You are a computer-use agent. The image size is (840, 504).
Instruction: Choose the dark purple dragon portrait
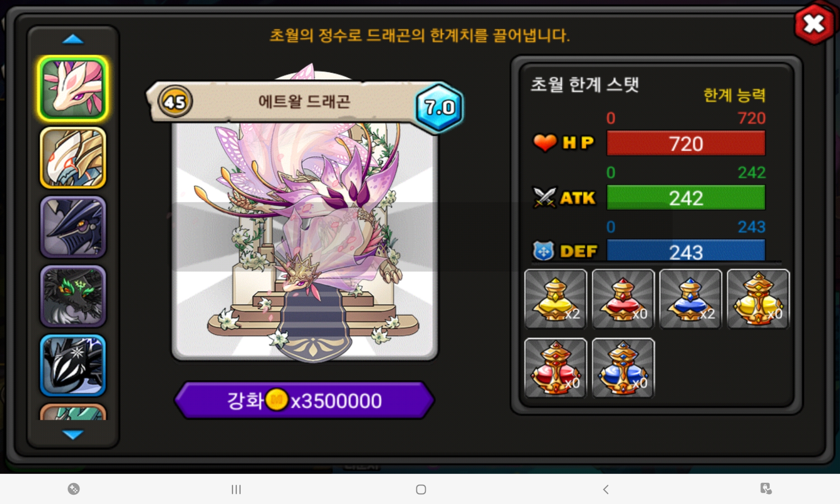click(x=73, y=227)
